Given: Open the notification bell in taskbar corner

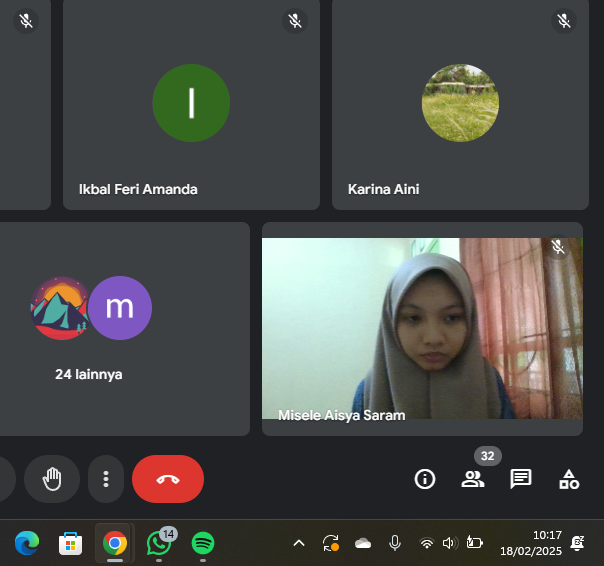Looking at the screenshot, I should [x=577, y=543].
